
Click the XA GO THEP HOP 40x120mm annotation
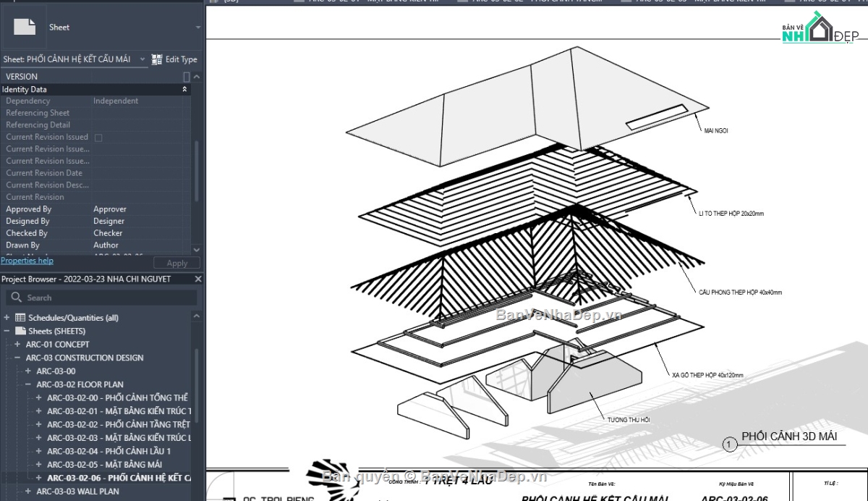(x=707, y=375)
